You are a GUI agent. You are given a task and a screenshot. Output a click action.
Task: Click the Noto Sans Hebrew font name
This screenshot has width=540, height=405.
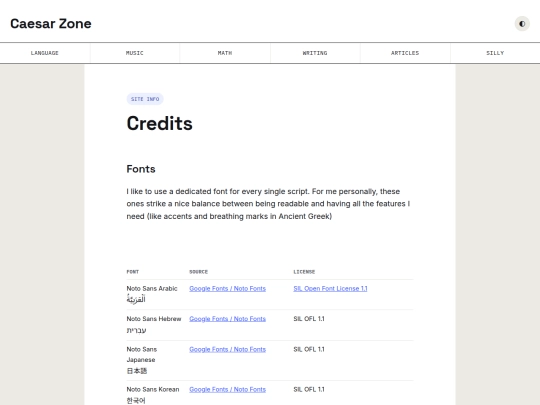coord(154,319)
